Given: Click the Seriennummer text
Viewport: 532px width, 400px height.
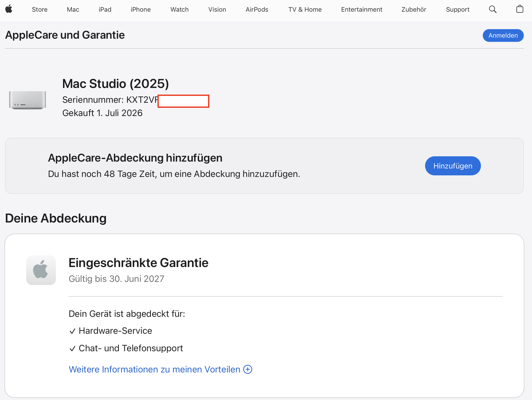Looking at the screenshot, I should pyautogui.click(x=110, y=100).
